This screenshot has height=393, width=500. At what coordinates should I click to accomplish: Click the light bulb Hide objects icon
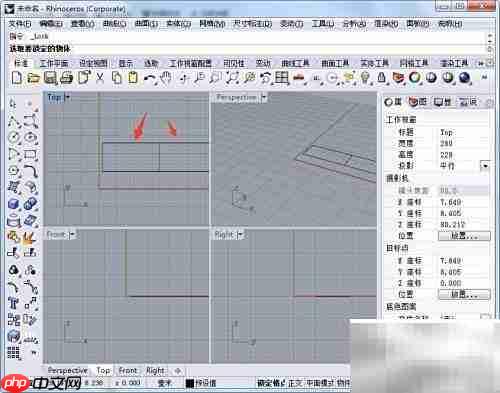tap(366, 78)
